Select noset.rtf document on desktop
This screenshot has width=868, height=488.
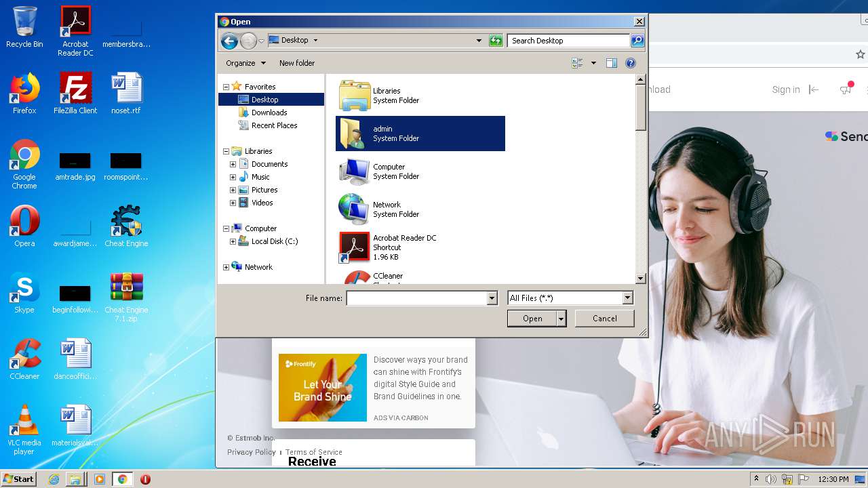[x=126, y=94]
